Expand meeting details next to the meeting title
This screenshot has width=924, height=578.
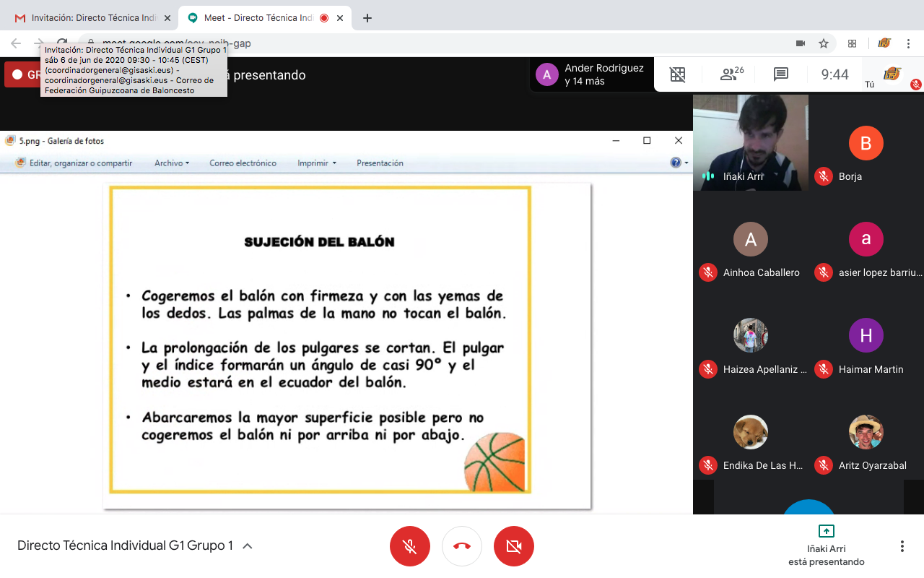[x=248, y=546]
